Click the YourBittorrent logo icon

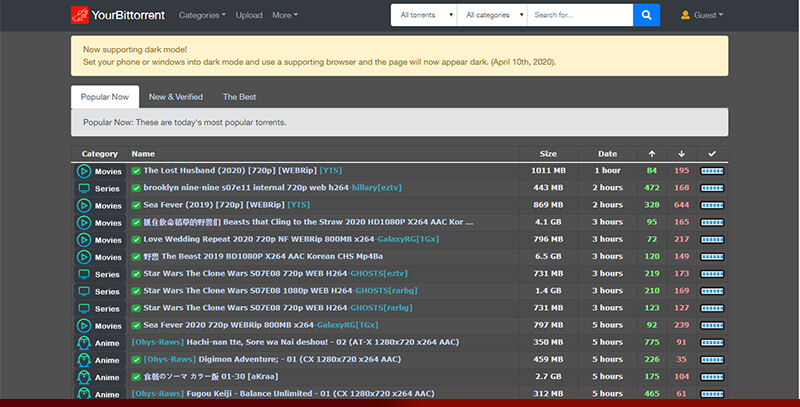click(80, 15)
